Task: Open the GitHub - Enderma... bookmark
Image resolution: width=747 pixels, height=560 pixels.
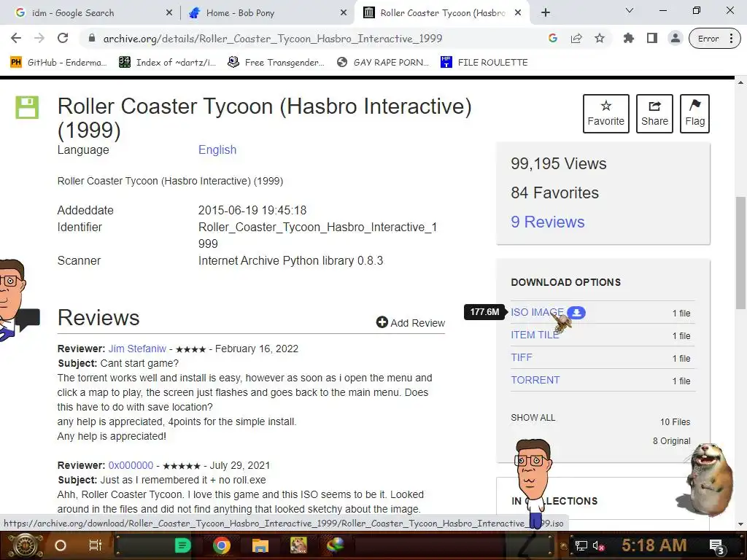Action: point(58,63)
